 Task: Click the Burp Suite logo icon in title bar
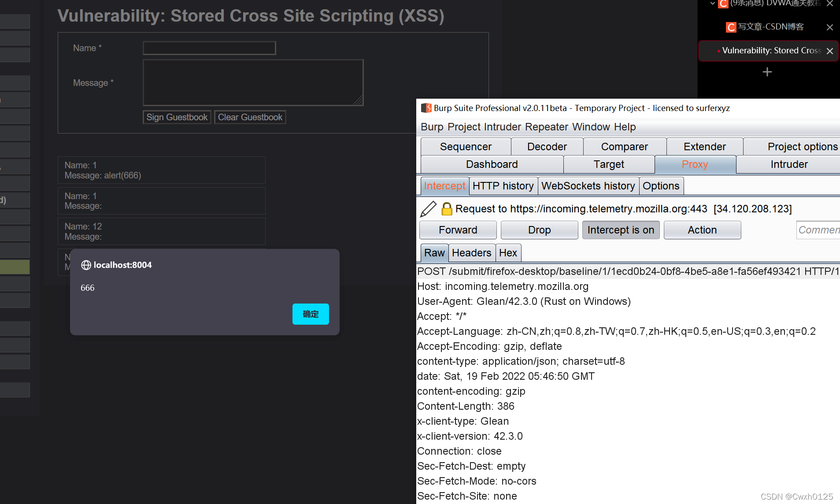point(426,108)
